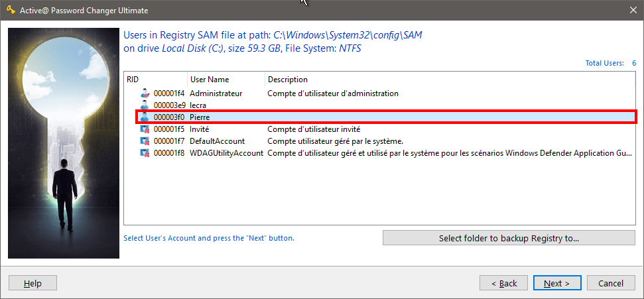Sort the list by the RID column header
The width and height of the screenshot is (644, 299).
[156, 80]
